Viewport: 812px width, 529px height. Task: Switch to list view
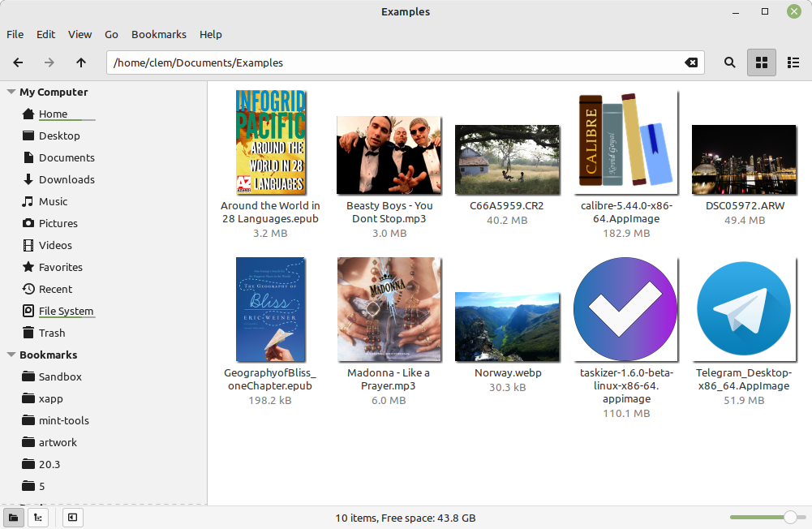click(x=793, y=62)
